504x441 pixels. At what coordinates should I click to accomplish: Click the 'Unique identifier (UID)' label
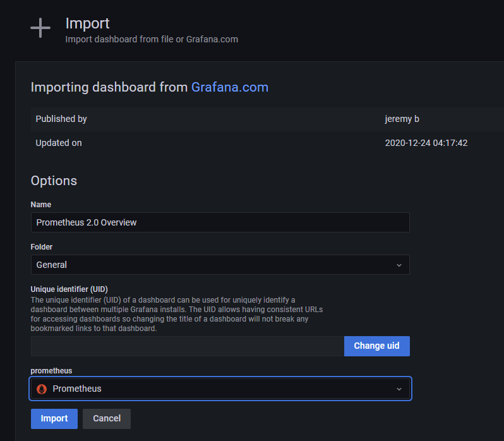pos(69,289)
